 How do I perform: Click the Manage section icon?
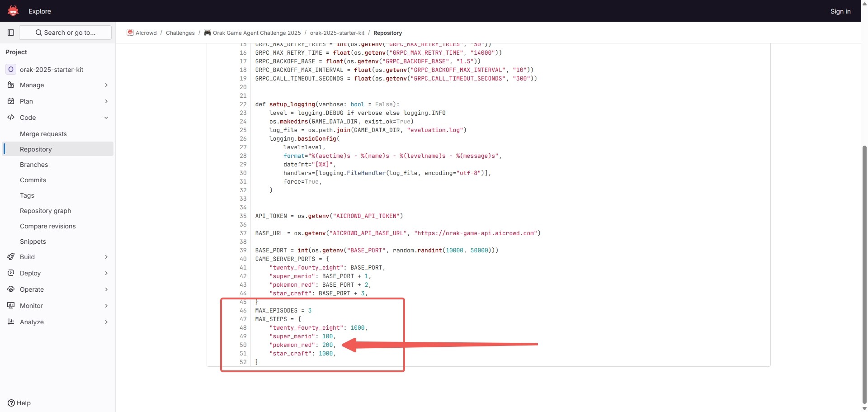click(11, 85)
